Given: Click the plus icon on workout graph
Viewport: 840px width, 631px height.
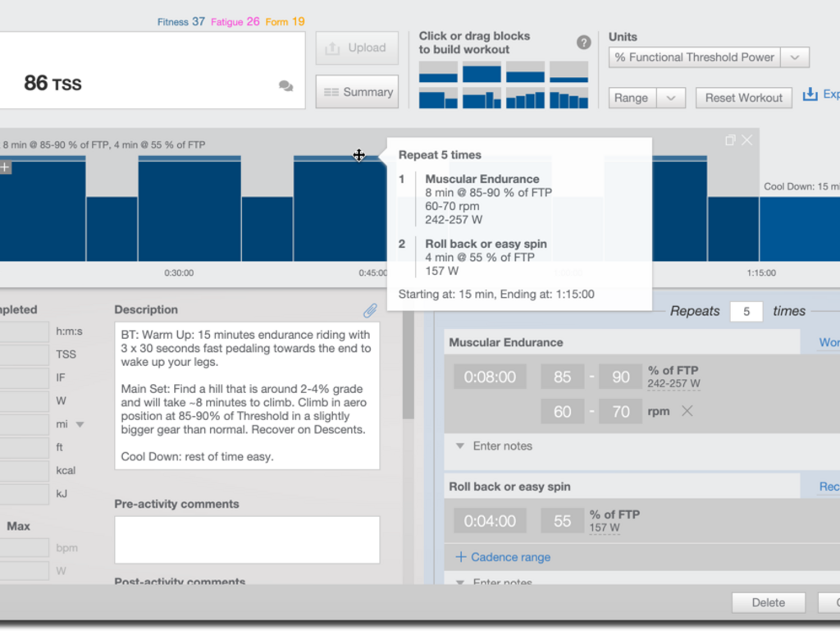Looking at the screenshot, I should click(5, 167).
